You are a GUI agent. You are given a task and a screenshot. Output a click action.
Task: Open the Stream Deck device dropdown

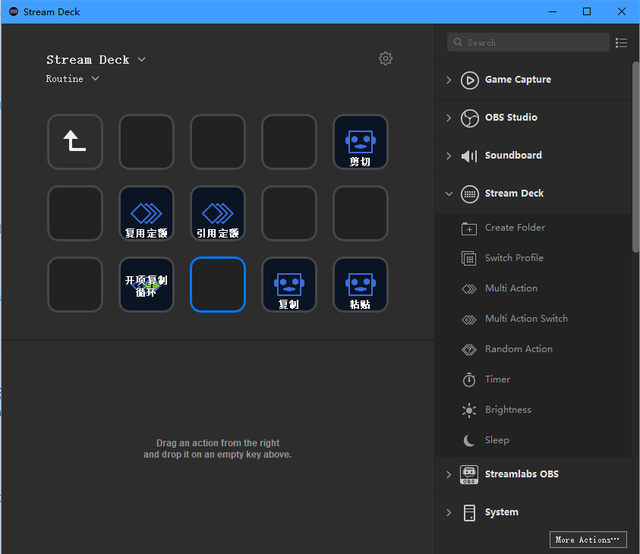pos(141,60)
